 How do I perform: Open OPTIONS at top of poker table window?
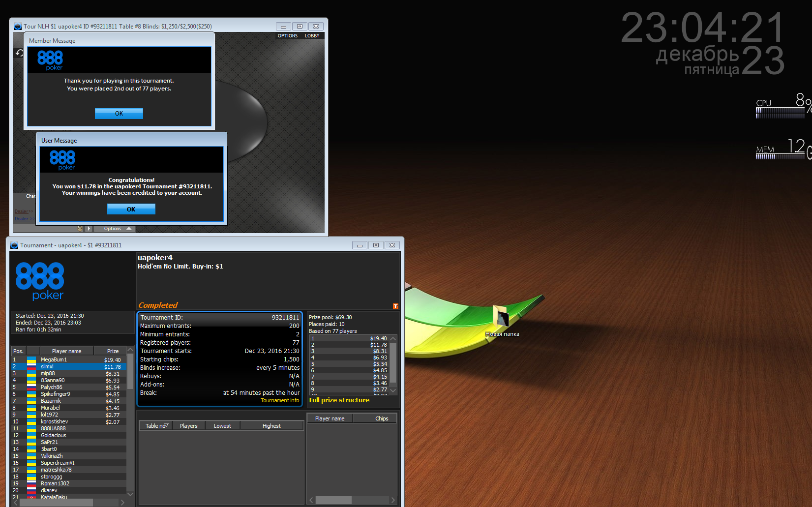pos(288,36)
